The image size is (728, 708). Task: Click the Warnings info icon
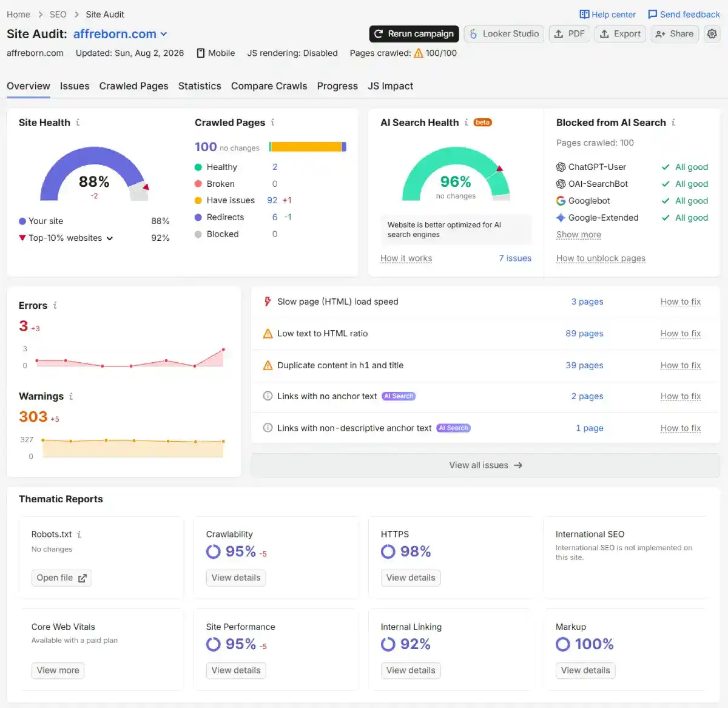click(71, 396)
